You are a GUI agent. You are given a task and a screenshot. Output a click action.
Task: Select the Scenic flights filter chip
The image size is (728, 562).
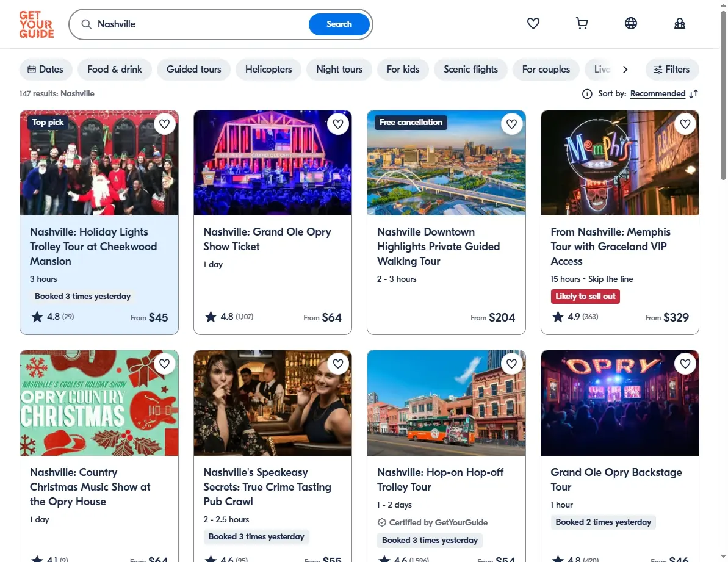470,70
